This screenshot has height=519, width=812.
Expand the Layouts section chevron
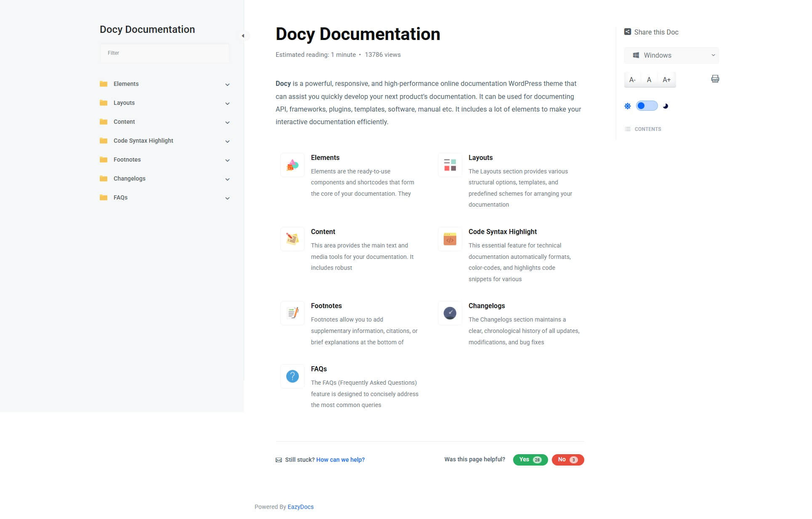click(x=227, y=104)
